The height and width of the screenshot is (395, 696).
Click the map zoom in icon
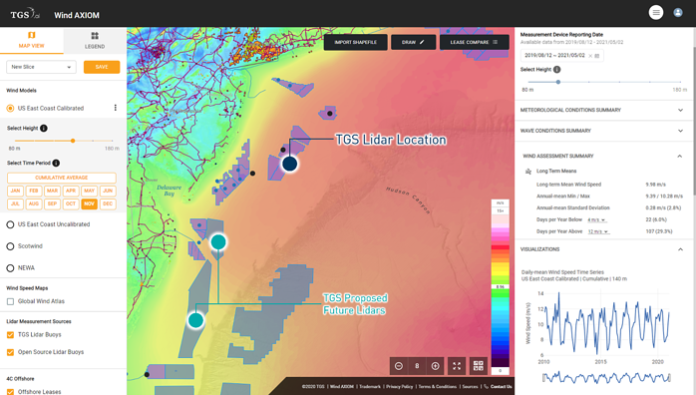coord(435,366)
